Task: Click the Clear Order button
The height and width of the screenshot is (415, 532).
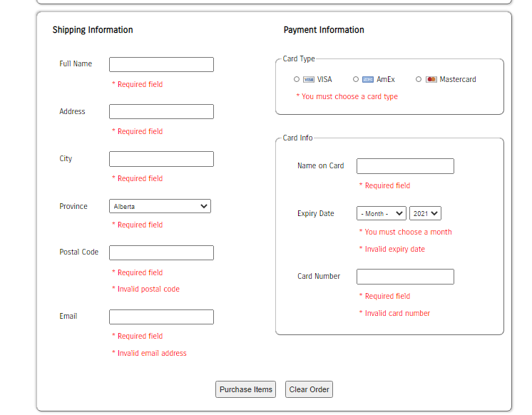Action: click(309, 389)
